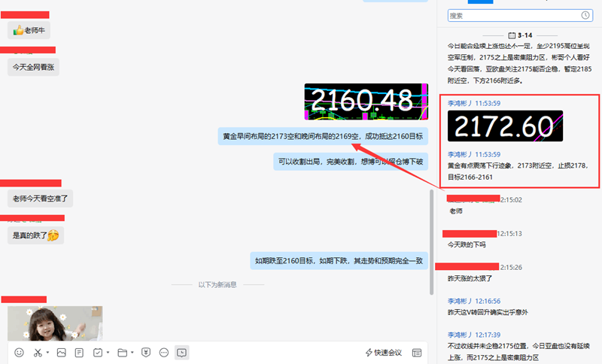Click the top message starting 今日能否延续上涨

pos(519,63)
